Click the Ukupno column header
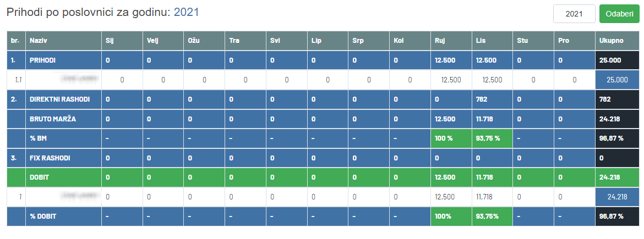 [611, 41]
